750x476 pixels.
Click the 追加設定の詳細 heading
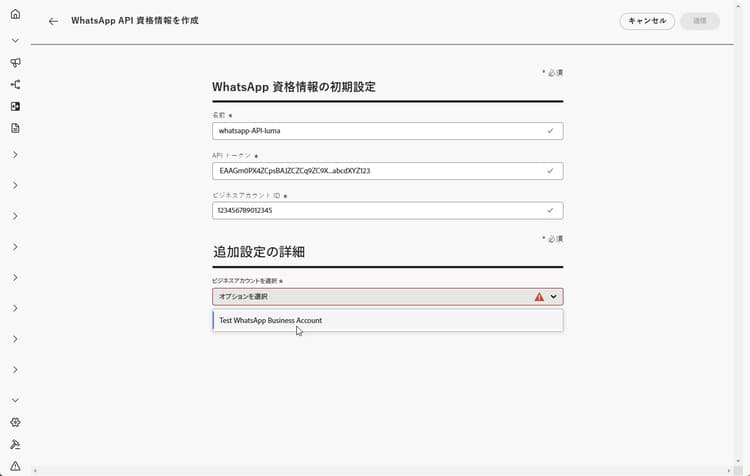[259, 252]
